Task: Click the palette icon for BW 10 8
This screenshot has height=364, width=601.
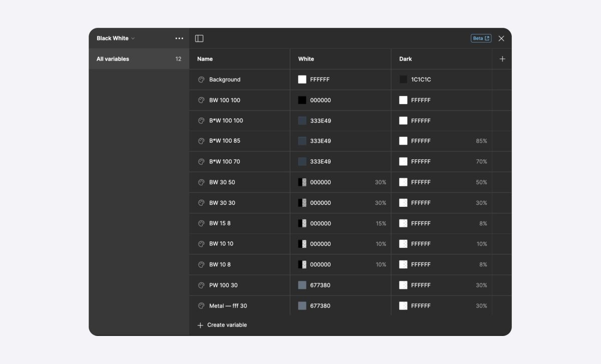Action: pos(201,264)
